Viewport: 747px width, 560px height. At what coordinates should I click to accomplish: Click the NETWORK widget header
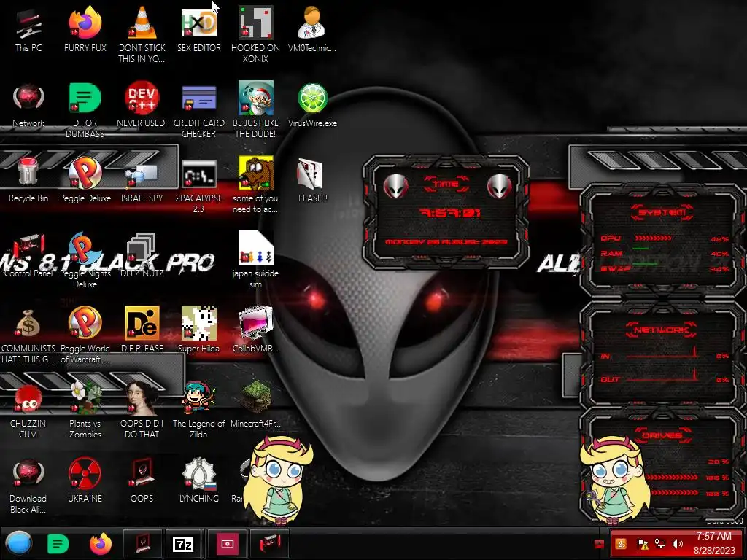(x=661, y=329)
